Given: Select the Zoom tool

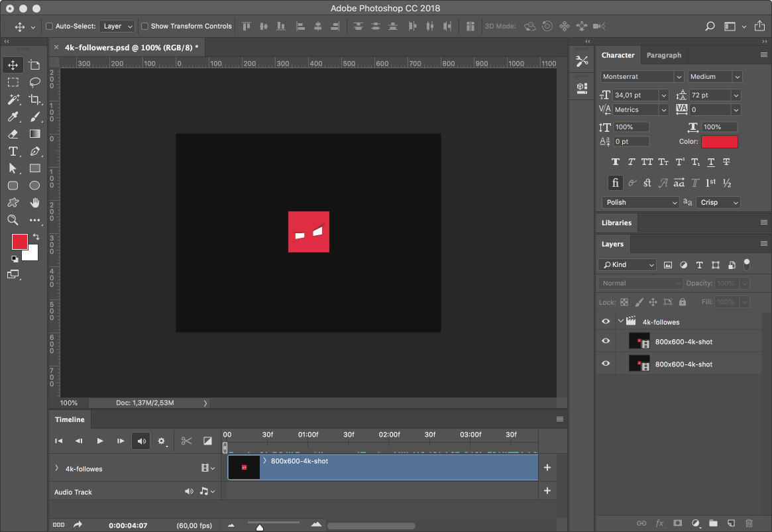Looking at the screenshot, I should click(x=13, y=220).
